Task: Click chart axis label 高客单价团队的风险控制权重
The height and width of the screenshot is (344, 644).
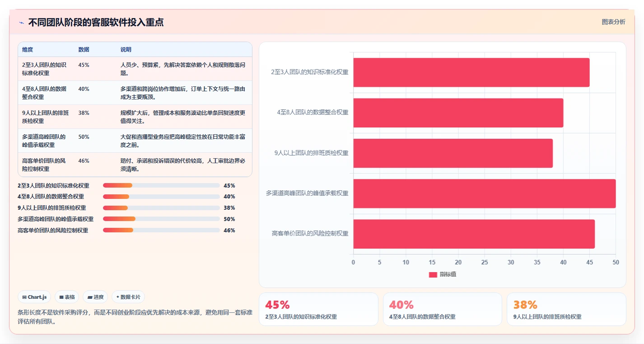Action: coord(310,234)
